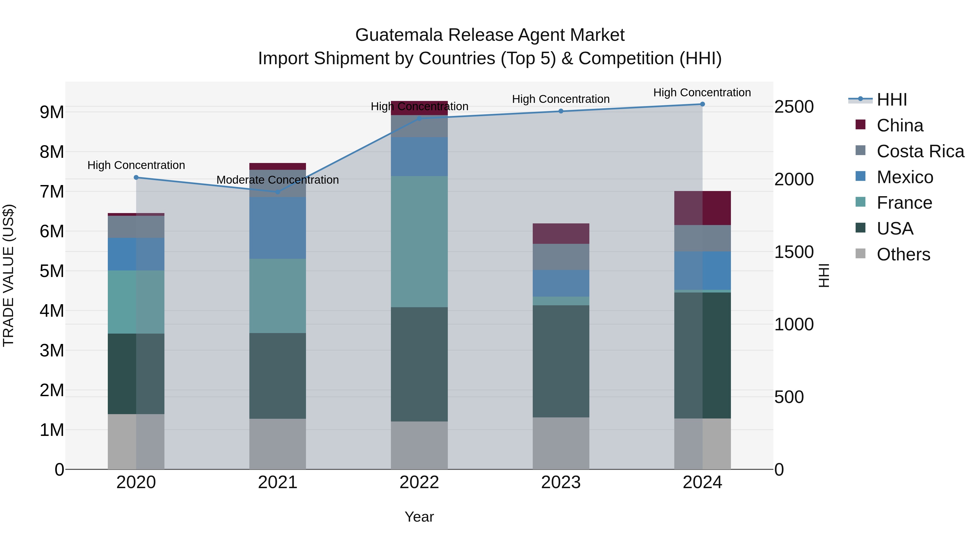The height and width of the screenshot is (551, 980).
Task: Click the France segment of 2022 bar
Action: click(419, 242)
